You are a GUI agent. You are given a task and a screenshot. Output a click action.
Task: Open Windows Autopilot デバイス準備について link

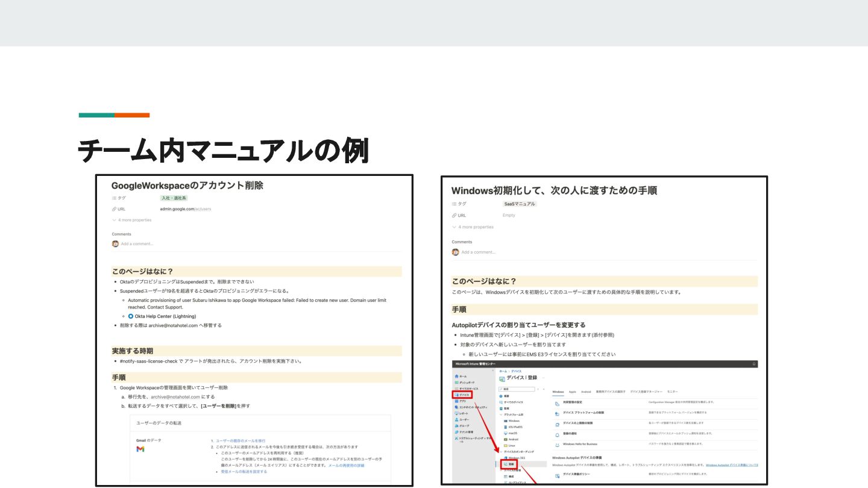[732, 465]
